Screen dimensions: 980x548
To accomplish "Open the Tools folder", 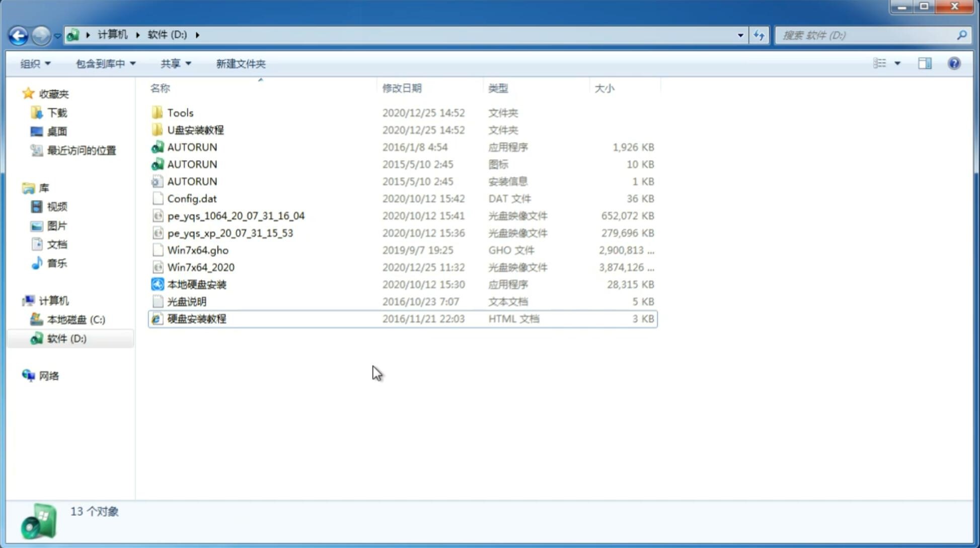I will click(x=180, y=112).
